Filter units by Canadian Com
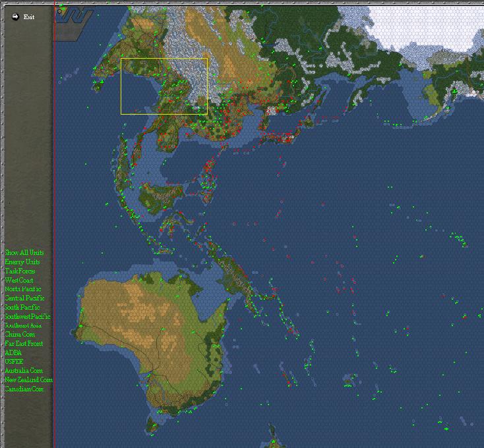 click(24, 389)
